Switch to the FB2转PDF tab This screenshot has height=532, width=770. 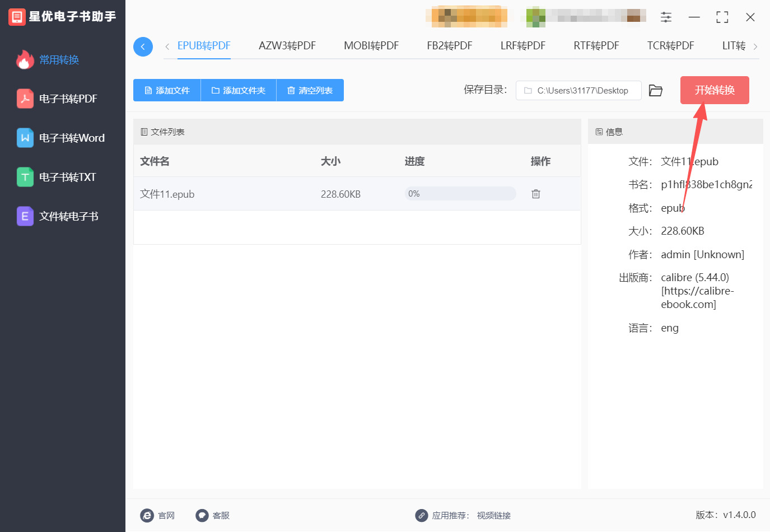pyautogui.click(x=449, y=46)
